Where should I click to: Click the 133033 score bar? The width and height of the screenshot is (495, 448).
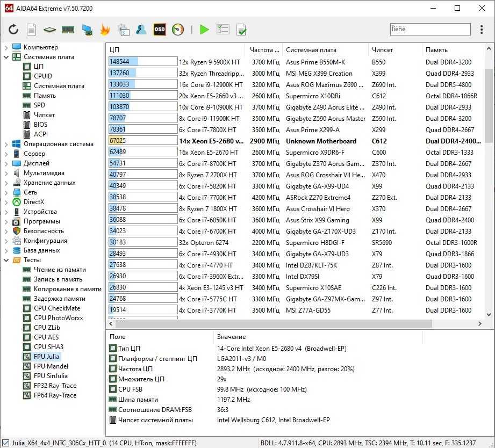point(143,84)
